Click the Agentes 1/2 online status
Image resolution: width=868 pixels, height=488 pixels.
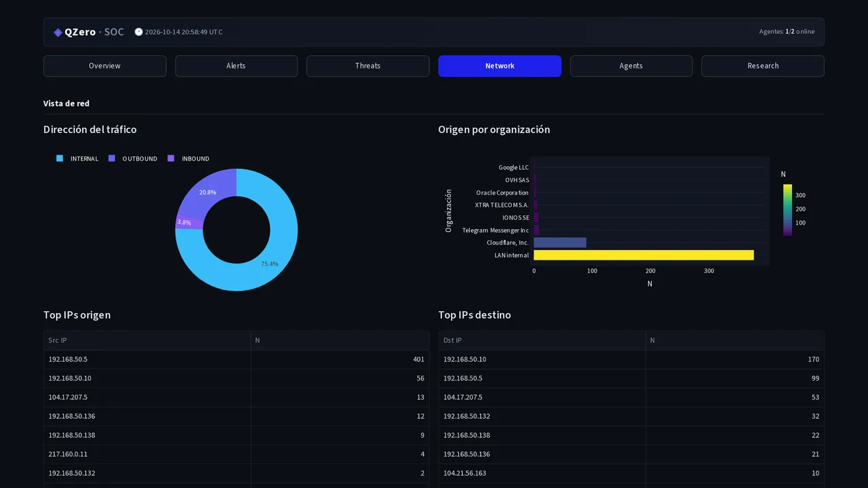click(x=787, y=32)
